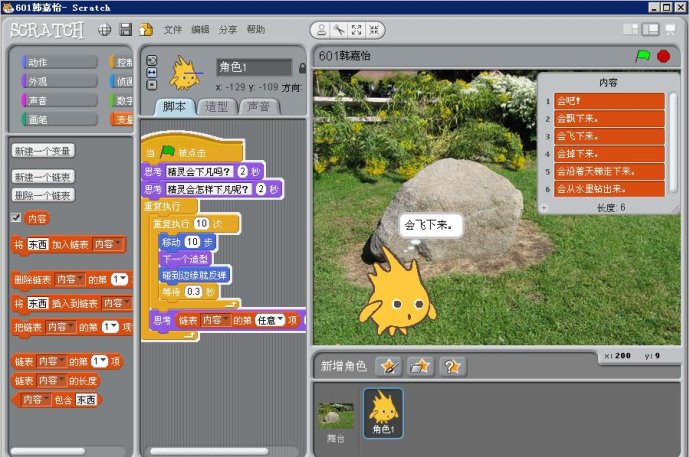This screenshot has width=690, height=457.
Task: Start scripts with green flag button
Action: pos(642,56)
